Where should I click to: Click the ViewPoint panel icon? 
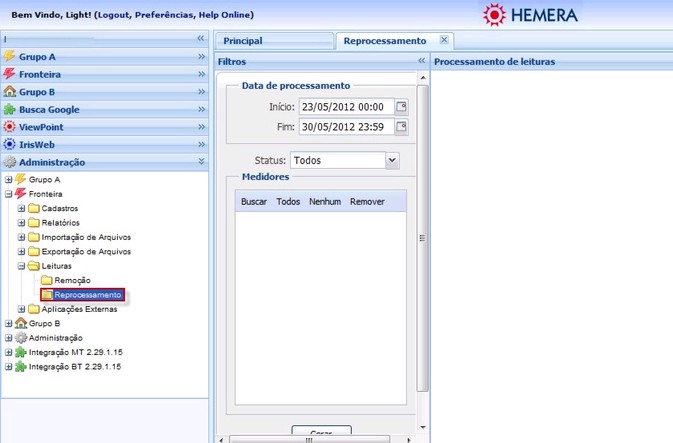(10, 127)
